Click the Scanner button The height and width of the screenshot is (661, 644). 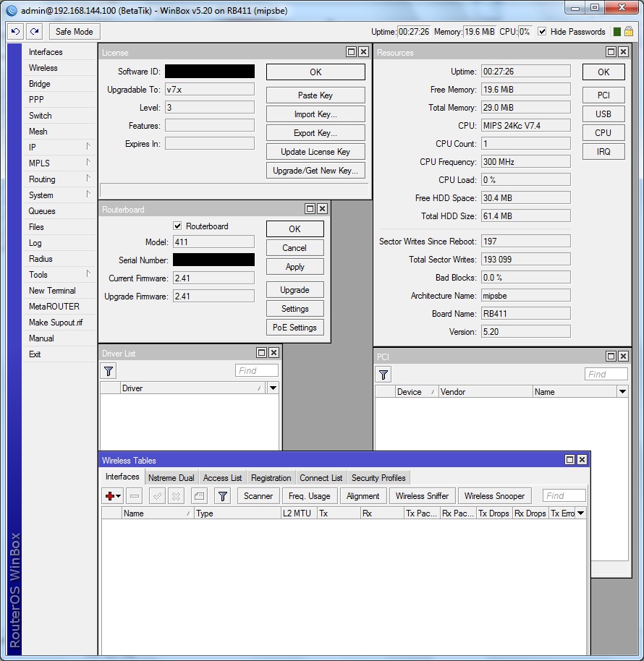coord(258,496)
